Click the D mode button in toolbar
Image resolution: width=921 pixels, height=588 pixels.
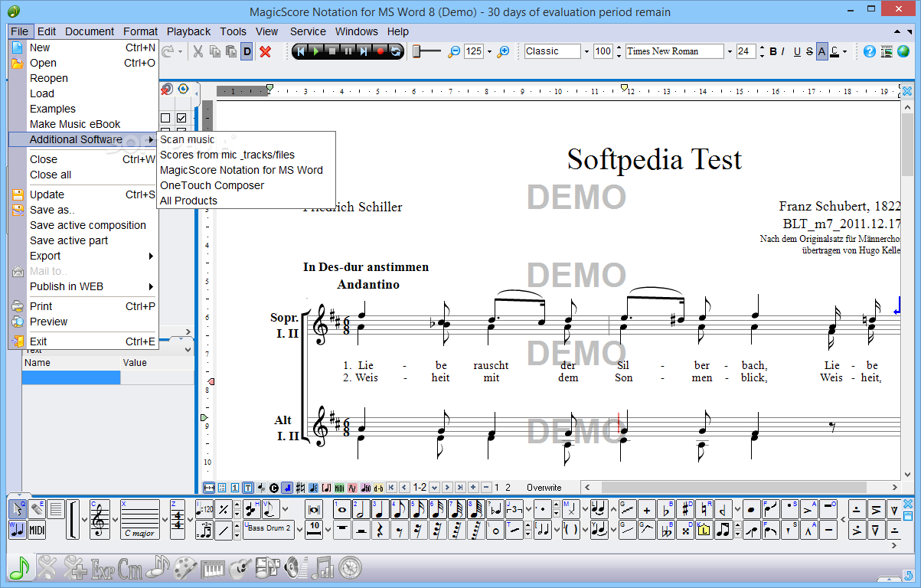click(x=247, y=51)
